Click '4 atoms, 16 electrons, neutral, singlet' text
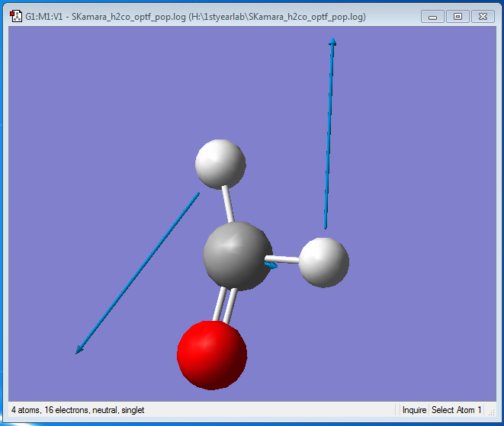The image size is (504, 426). point(78,410)
